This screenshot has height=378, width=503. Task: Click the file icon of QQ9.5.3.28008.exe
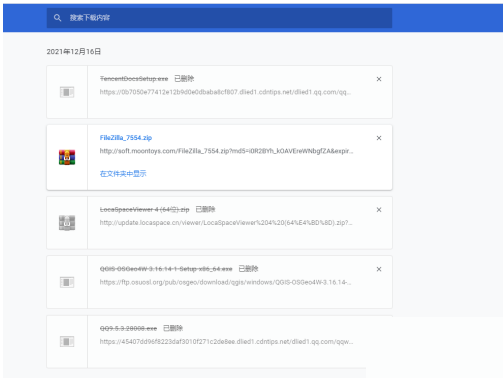pyautogui.click(x=67, y=341)
